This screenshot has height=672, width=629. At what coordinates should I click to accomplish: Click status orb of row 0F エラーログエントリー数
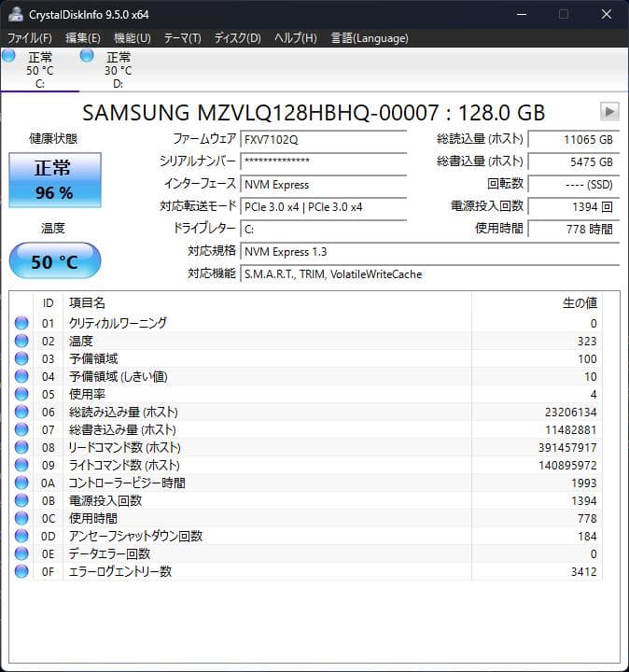(21, 571)
